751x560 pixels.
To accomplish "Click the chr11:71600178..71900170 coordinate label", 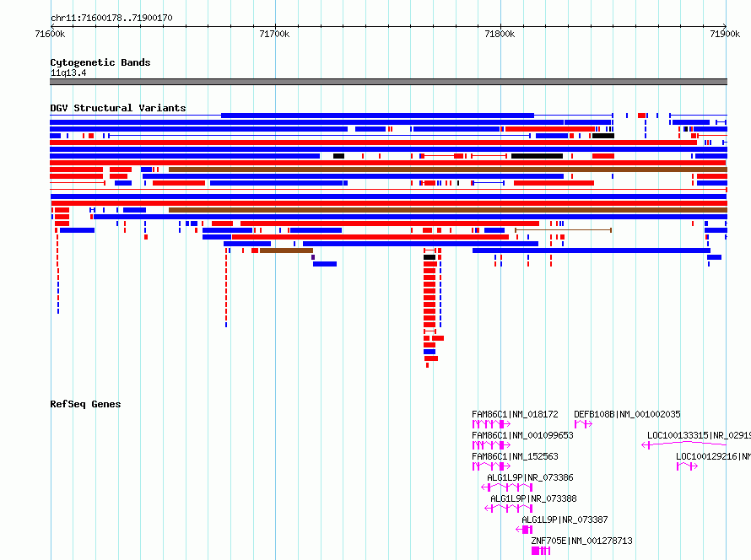I will click(x=111, y=18).
